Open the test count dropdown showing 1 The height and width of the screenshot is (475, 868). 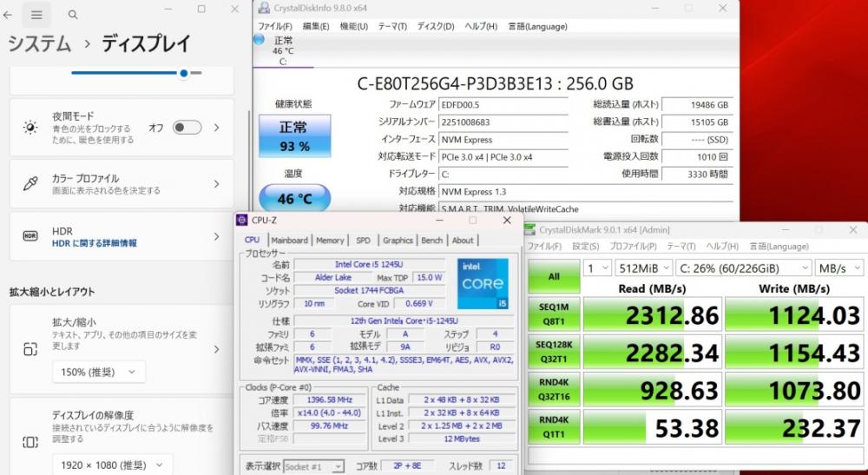(597, 268)
